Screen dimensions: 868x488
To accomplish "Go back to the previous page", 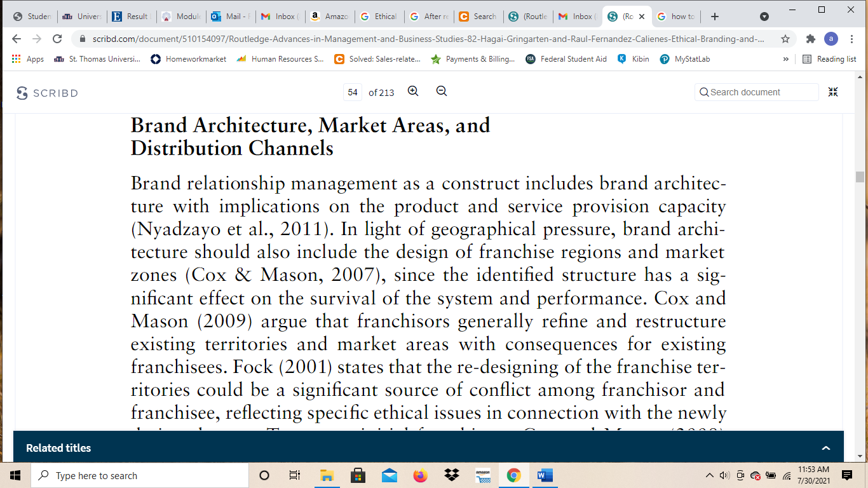I will 17,39.
